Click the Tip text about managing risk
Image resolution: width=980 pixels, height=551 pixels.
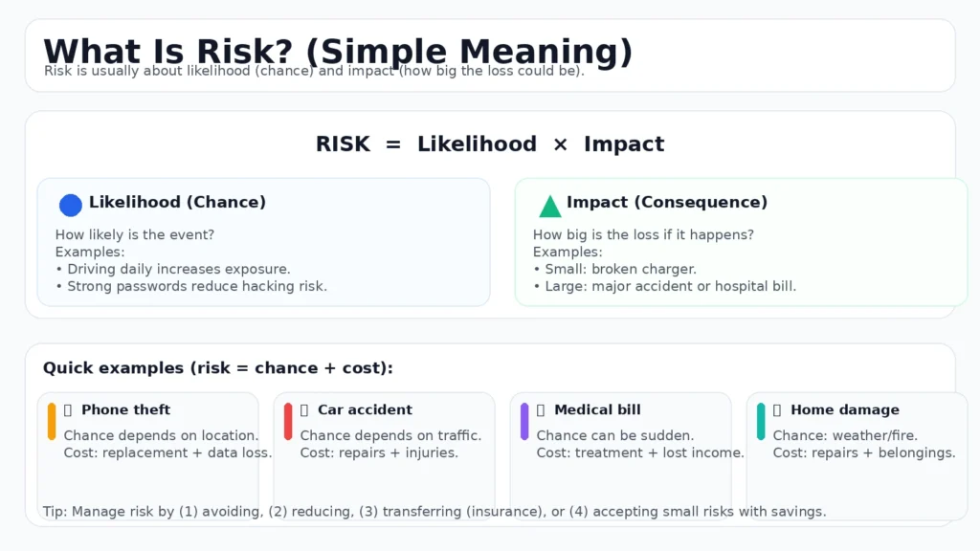point(434,512)
